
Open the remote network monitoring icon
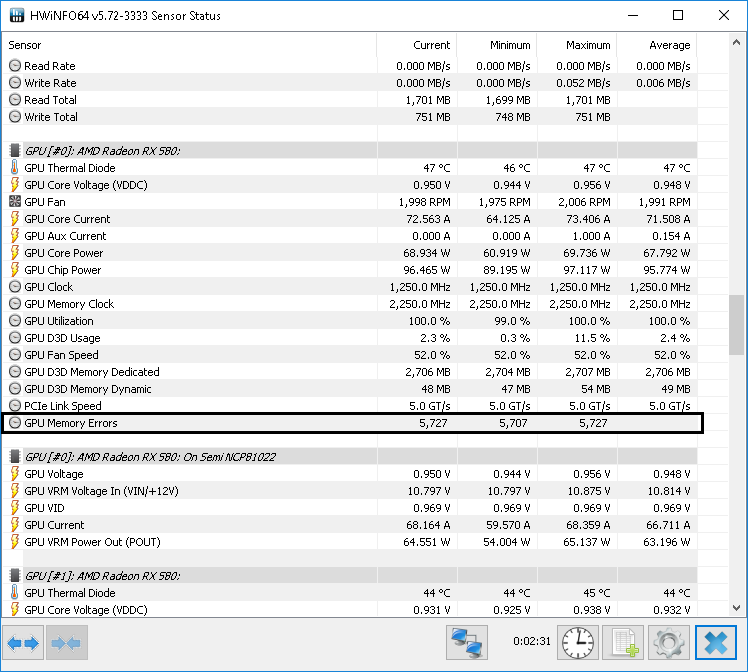[x=465, y=642]
